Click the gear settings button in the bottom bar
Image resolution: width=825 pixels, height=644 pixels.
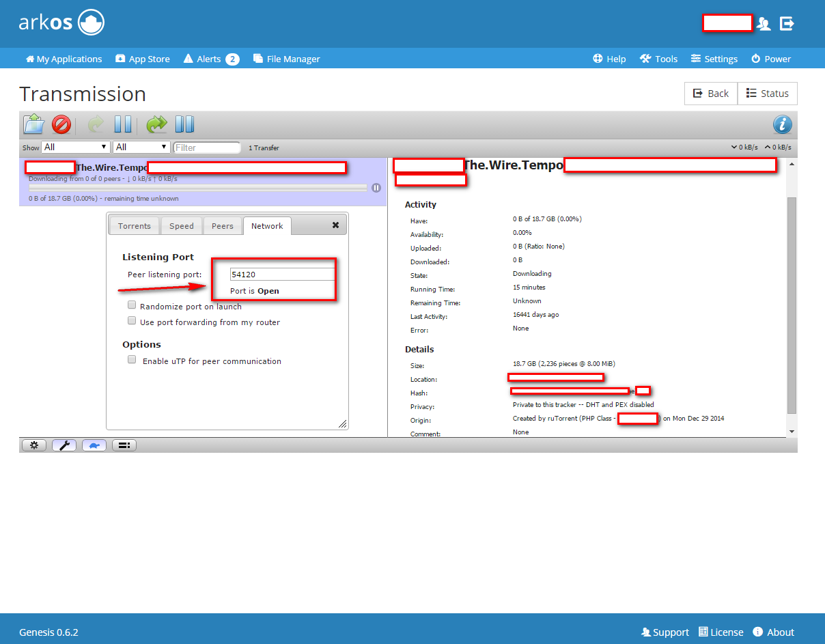pos(34,445)
